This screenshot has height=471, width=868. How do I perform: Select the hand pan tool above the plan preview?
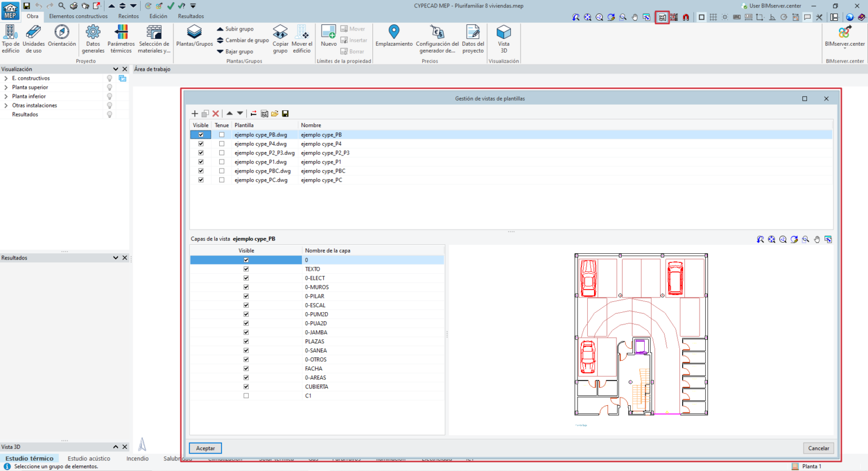(817, 239)
